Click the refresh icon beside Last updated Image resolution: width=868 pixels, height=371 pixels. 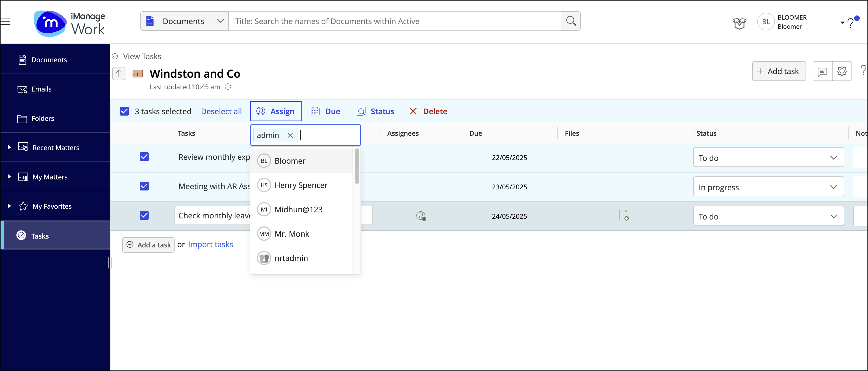(x=228, y=87)
